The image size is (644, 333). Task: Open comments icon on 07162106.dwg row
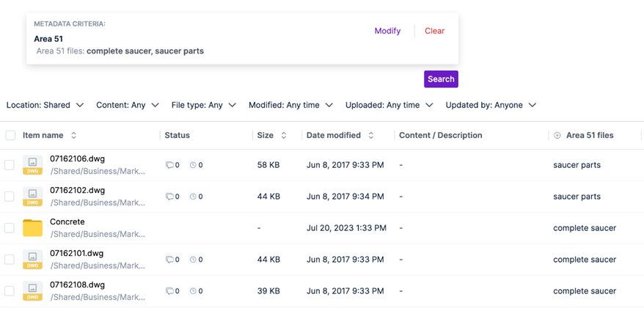(169, 166)
